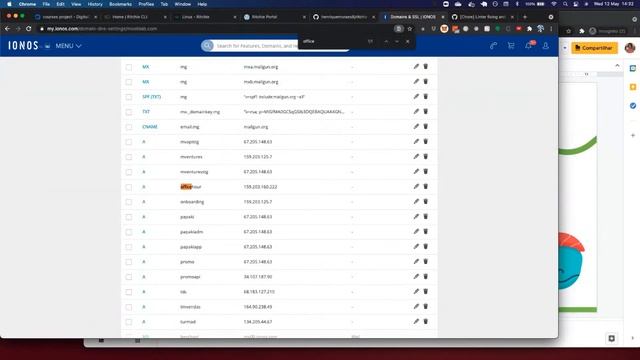
Task: Delete the onboarding A record
Action: 426,202
